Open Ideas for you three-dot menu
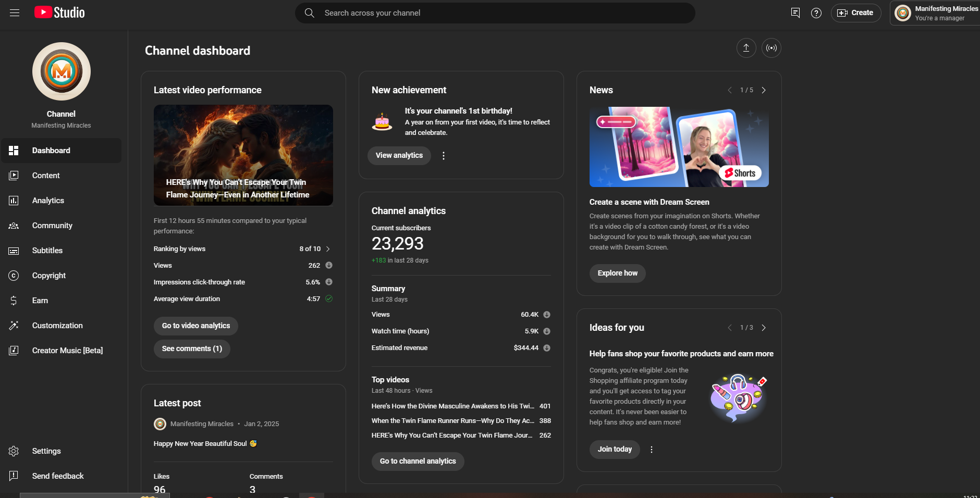This screenshot has width=980, height=498. tap(652, 450)
